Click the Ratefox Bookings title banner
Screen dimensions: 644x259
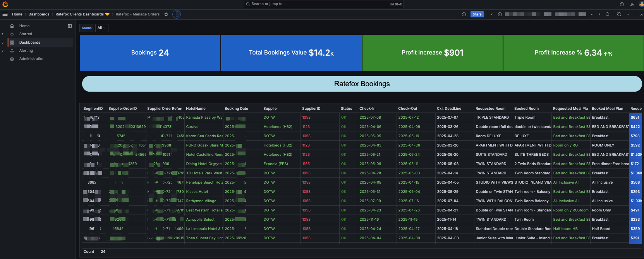(362, 84)
